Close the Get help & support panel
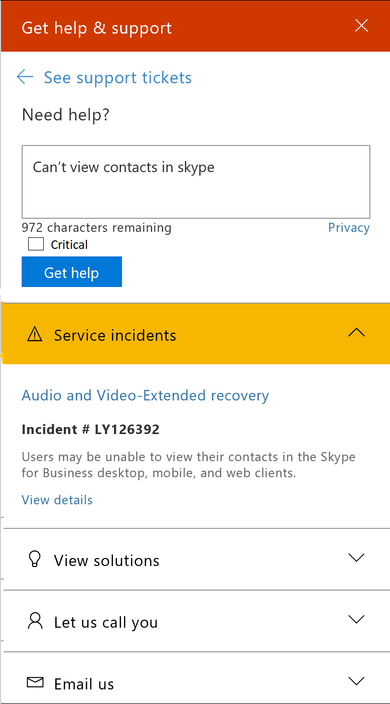Screen dimensions: 390x704 pos(361,26)
